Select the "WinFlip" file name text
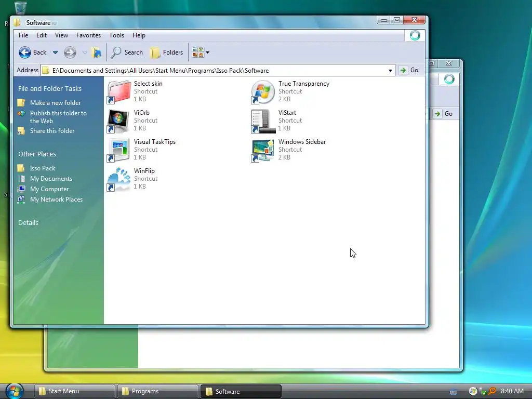This screenshot has height=399, width=532. tap(144, 171)
